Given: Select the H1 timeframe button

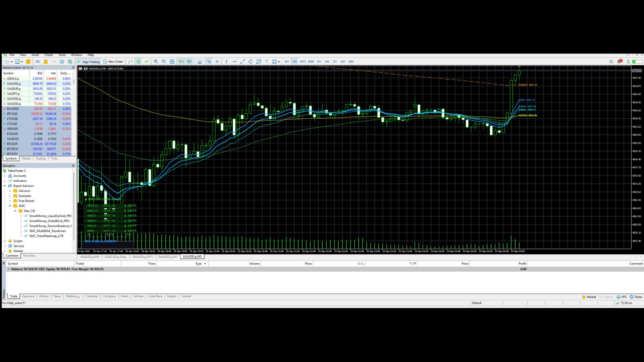Looking at the screenshot, I should coord(319,62).
